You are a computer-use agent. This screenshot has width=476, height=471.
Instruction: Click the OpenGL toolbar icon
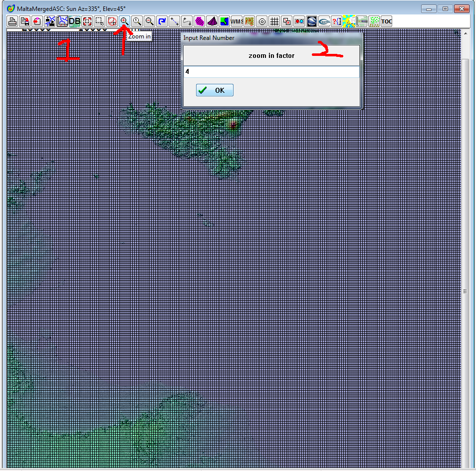click(324, 21)
